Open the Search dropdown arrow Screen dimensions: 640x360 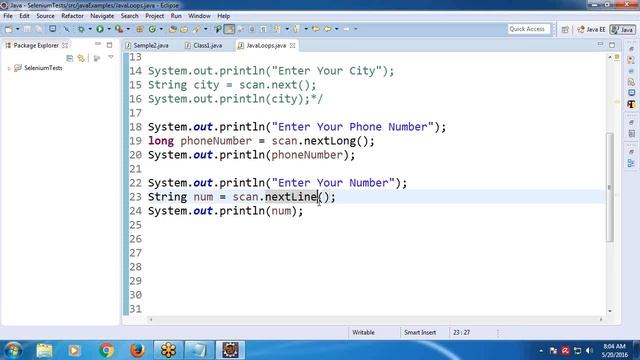(206, 29)
